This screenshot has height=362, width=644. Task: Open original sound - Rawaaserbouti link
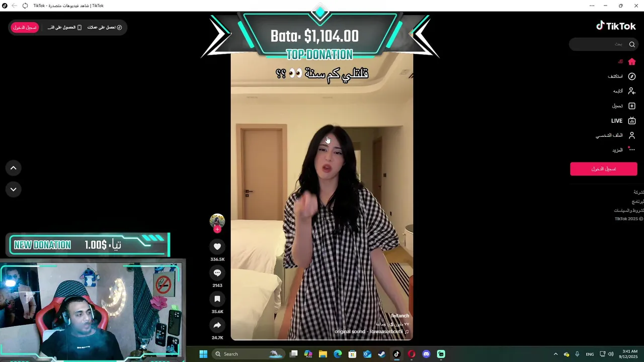coord(372,332)
